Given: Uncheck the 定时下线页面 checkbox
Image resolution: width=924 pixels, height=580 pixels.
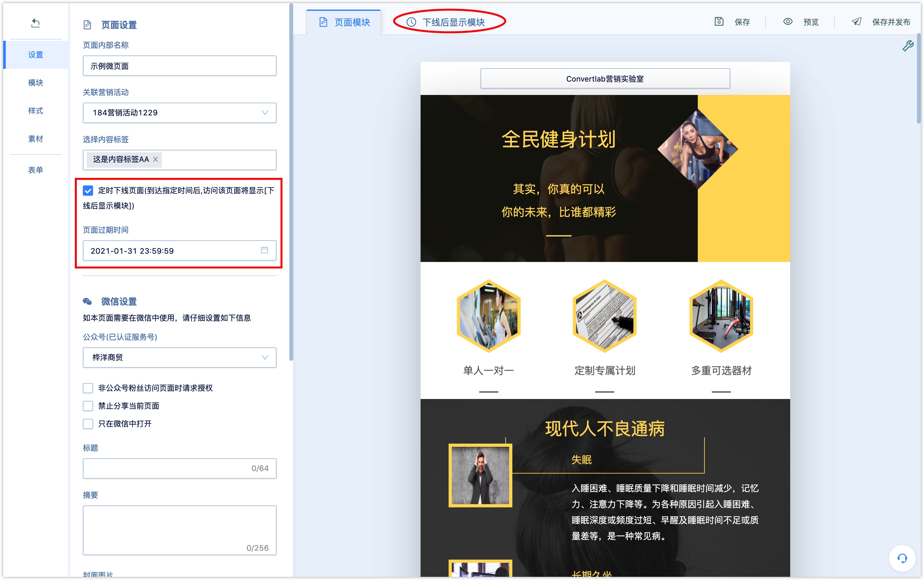Looking at the screenshot, I should [x=88, y=191].
